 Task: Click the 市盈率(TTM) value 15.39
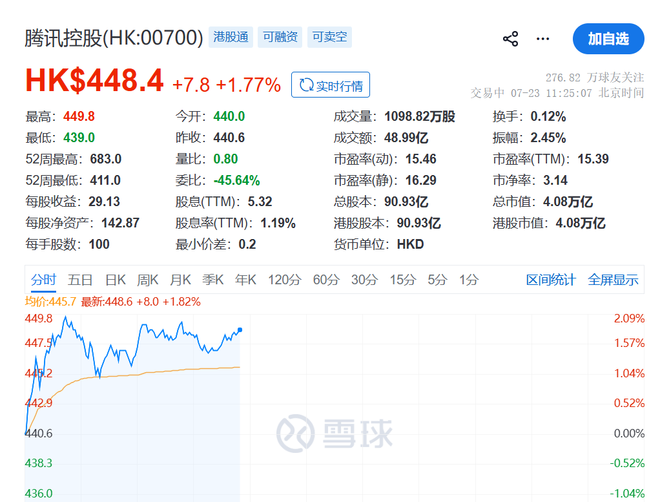(x=593, y=159)
